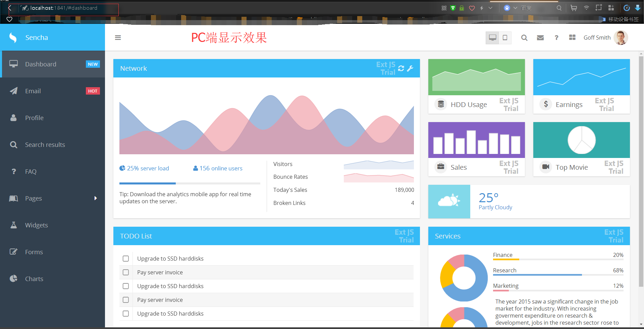644x329 pixels.
Task: Click the Visitors sparkline chart
Action: tap(379, 164)
